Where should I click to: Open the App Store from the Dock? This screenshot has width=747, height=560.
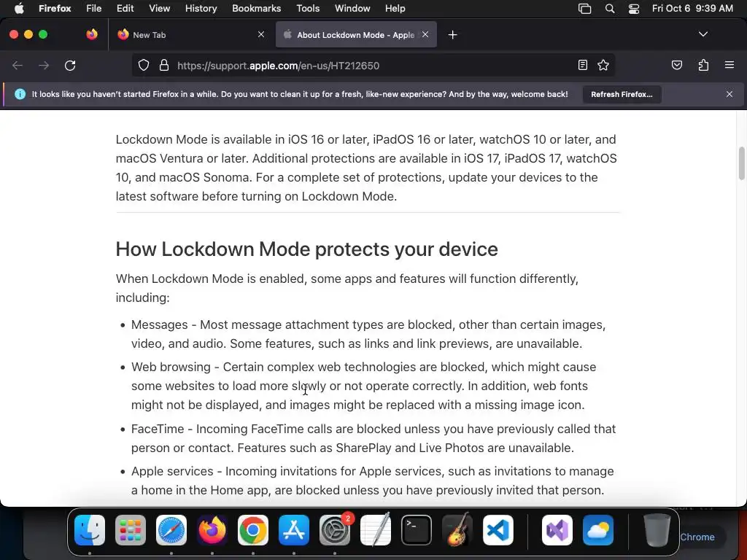[x=294, y=530]
